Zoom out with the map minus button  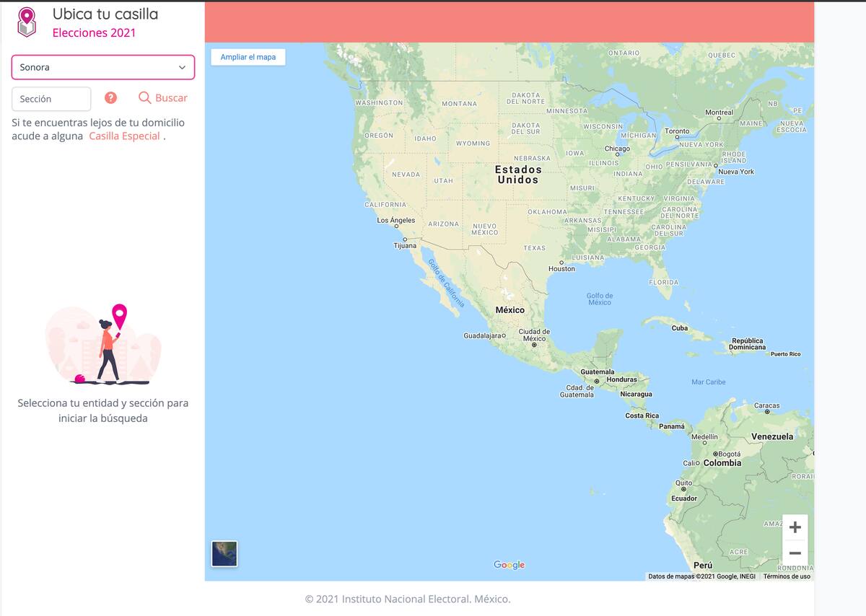point(795,553)
